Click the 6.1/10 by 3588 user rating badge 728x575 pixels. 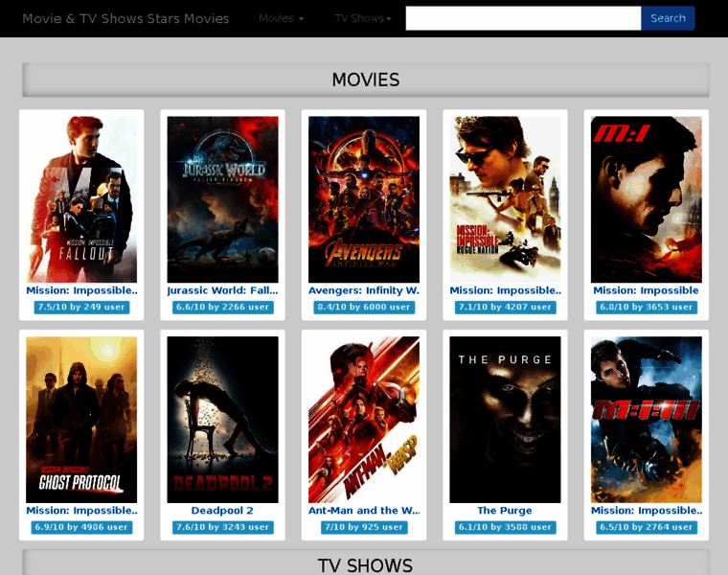coord(505,527)
